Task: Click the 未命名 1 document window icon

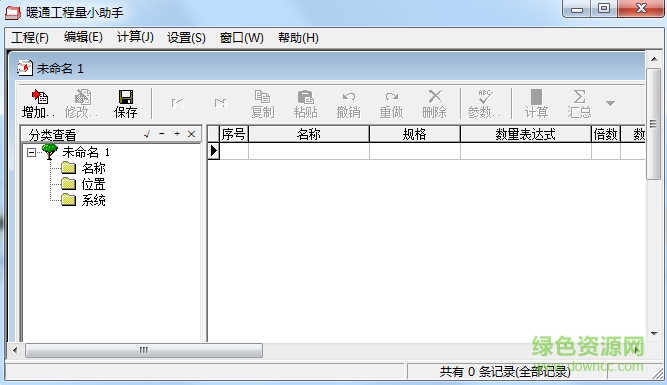Action: click(25, 68)
